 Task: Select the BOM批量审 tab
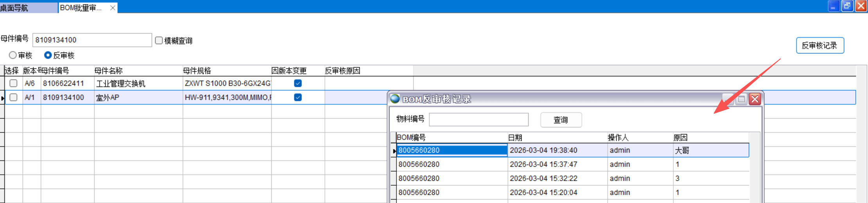click(x=81, y=8)
